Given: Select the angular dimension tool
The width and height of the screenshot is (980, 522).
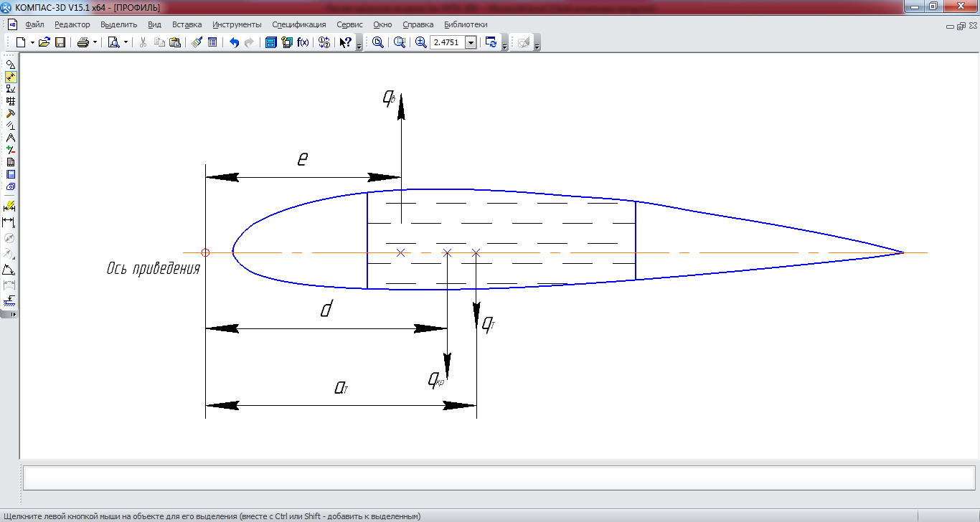Looking at the screenshot, I should click(10, 270).
